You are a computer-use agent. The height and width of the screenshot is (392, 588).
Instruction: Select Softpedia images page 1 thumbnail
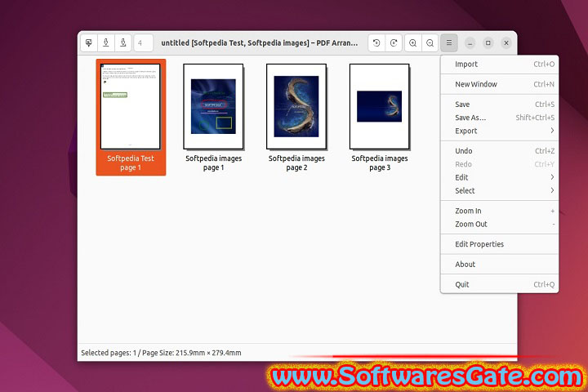(213, 117)
